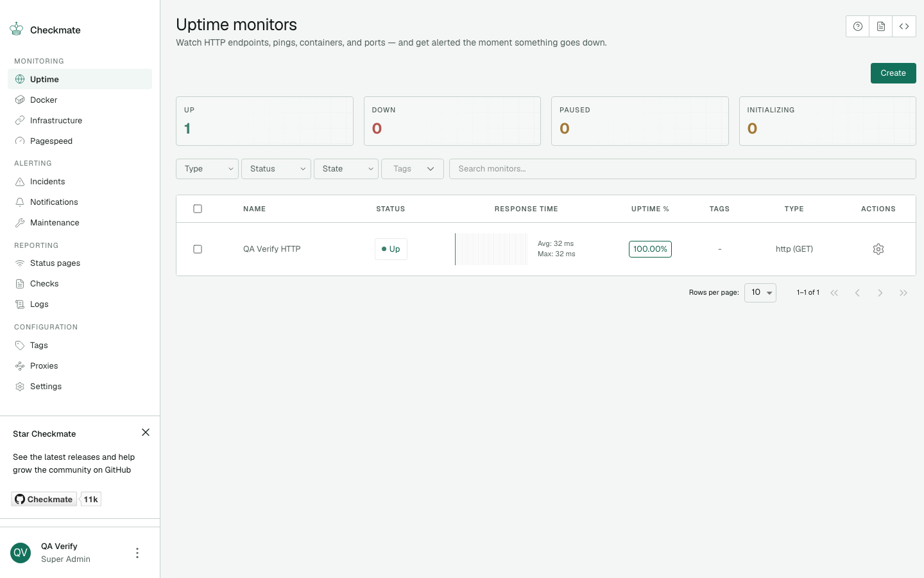Open the Docker monitoring section
924x578 pixels.
click(x=80, y=100)
